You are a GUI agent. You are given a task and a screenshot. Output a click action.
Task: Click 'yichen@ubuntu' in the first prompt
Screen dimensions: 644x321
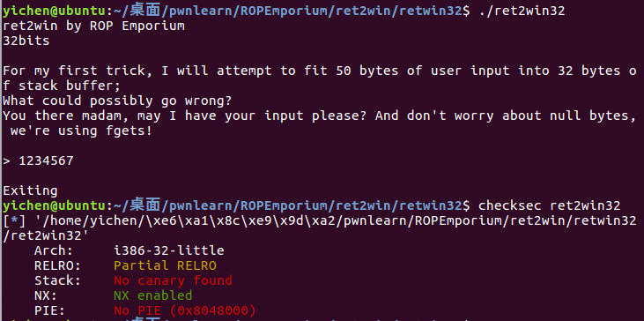[54, 11]
